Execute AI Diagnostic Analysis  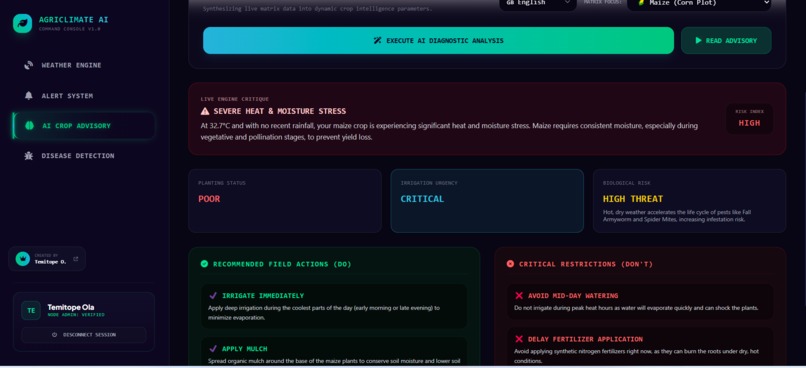438,41
